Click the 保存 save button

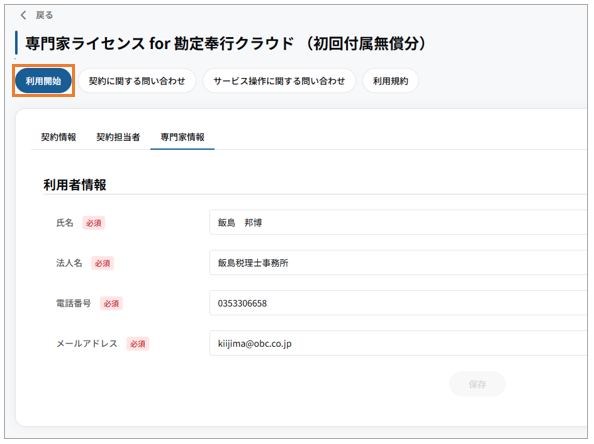(477, 384)
